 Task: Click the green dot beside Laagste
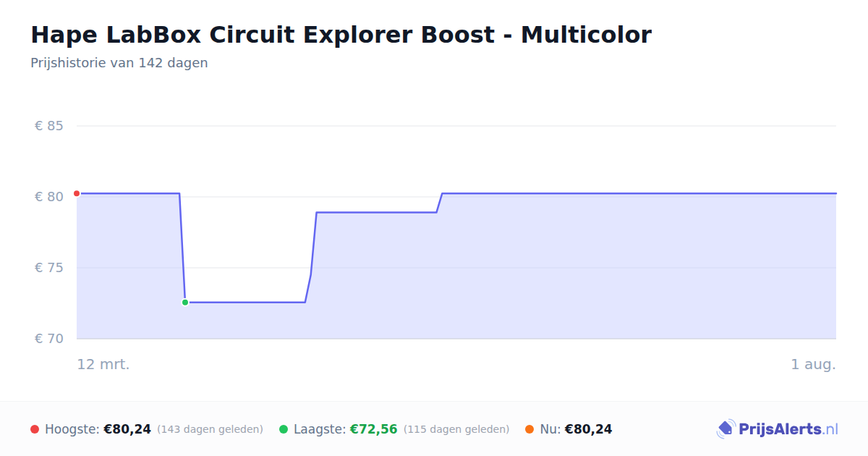(x=284, y=429)
